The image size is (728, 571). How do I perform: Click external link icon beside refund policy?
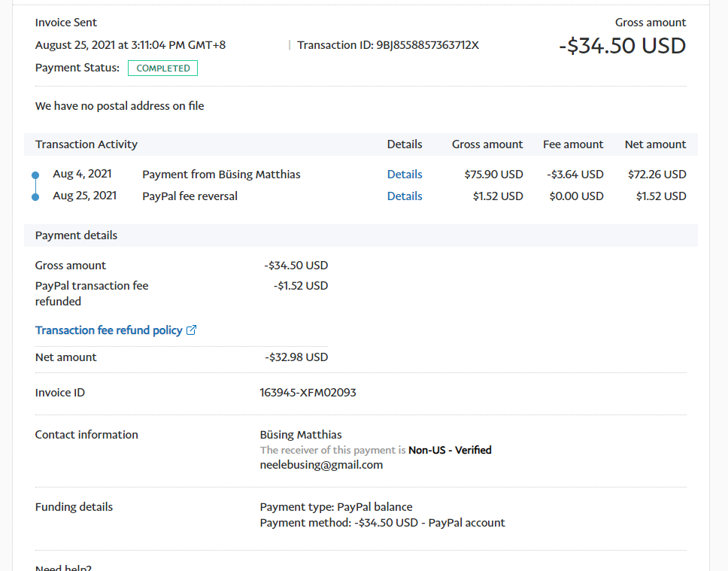pos(192,330)
